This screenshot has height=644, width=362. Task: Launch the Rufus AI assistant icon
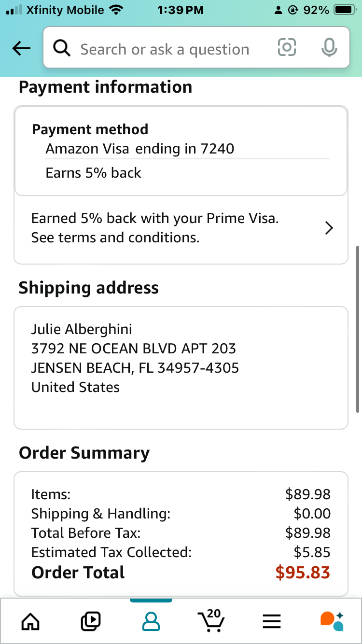(x=332, y=621)
